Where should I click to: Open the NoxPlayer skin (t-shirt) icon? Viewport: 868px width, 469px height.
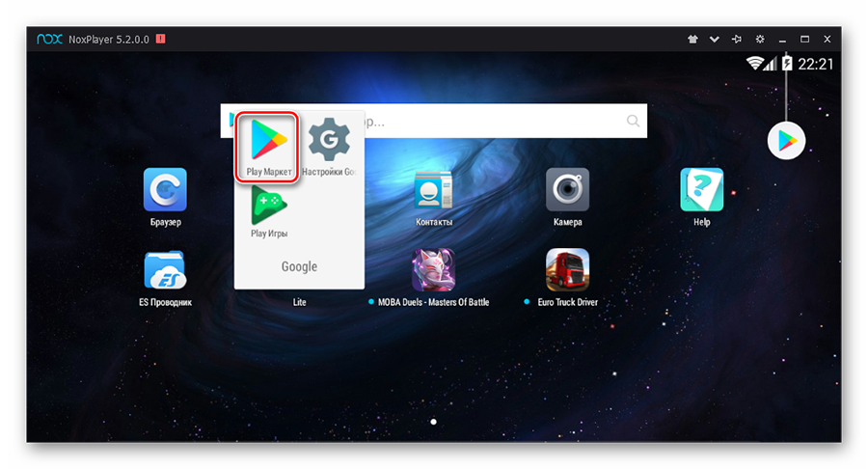(692, 40)
